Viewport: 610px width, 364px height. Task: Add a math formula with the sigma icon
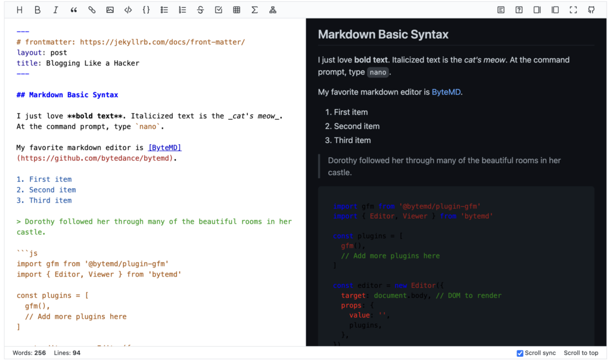(x=254, y=10)
